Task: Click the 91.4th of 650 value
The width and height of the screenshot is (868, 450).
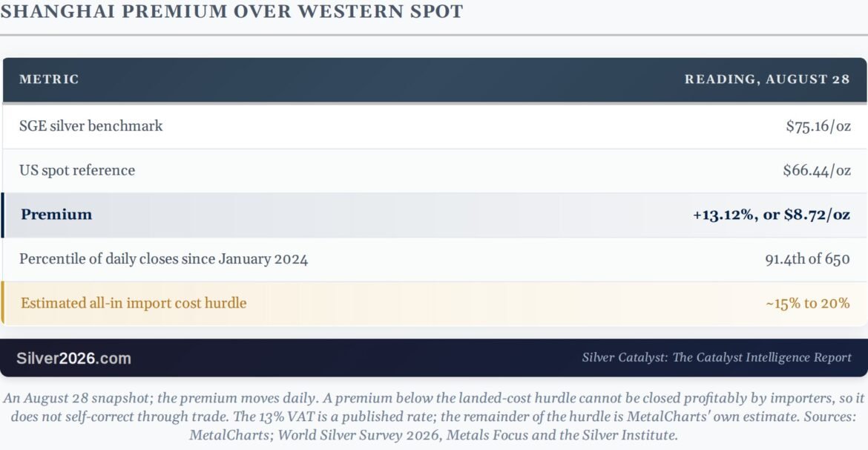Action: point(808,259)
